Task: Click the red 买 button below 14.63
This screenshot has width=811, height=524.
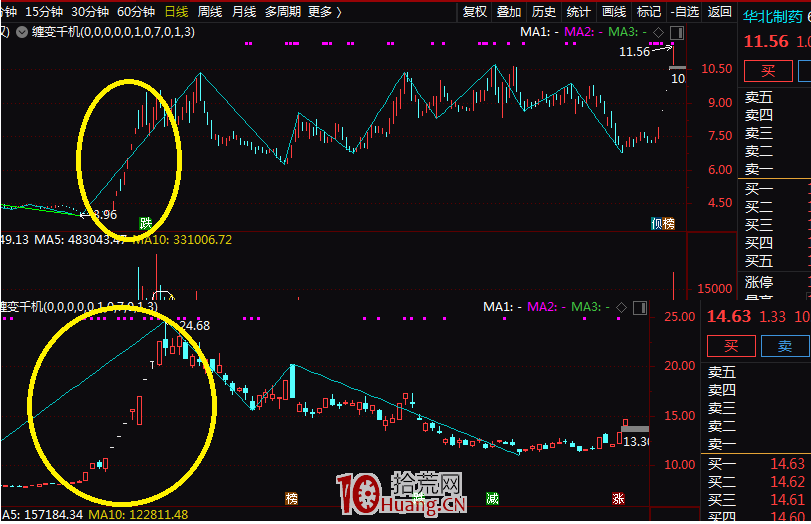Action: 731,346
